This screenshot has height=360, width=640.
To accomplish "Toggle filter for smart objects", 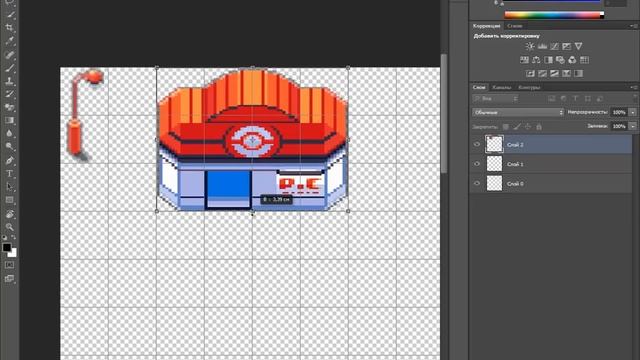I will coord(600,99).
